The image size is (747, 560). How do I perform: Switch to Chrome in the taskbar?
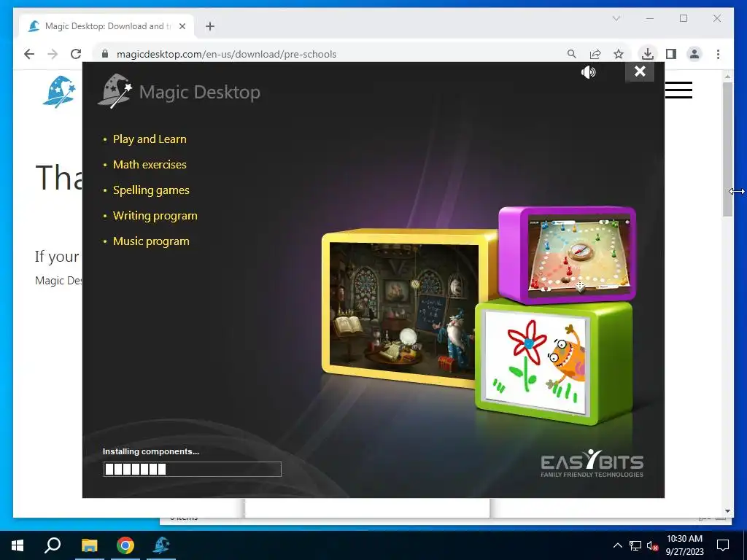tap(125, 545)
